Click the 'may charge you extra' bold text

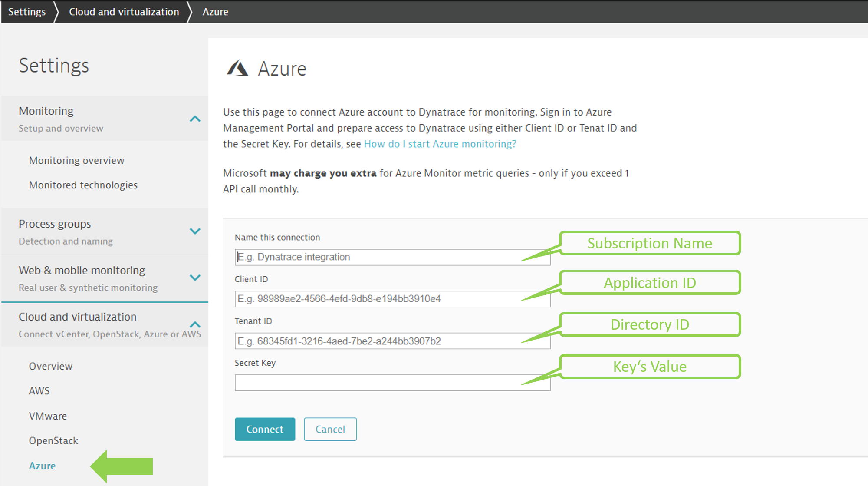[x=323, y=173]
